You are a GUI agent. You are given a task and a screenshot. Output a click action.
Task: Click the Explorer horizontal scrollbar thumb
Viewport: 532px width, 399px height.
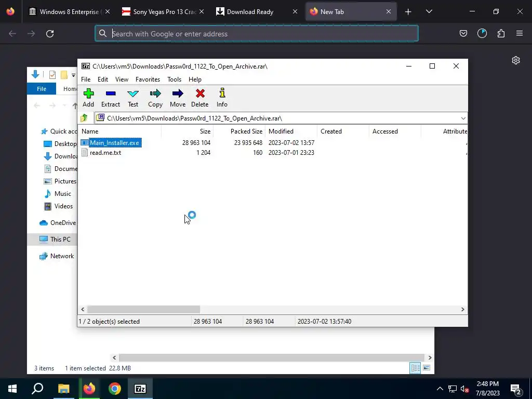coord(271,357)
